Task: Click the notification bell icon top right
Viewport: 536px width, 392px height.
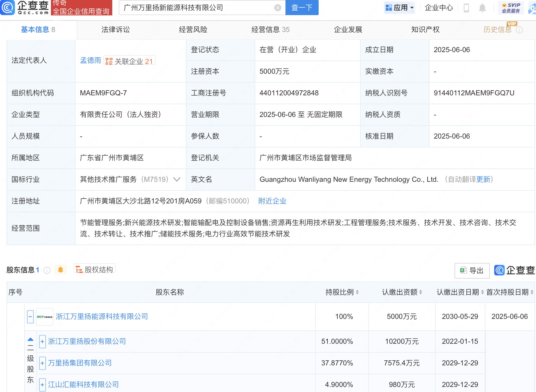Action: [482, 8]
